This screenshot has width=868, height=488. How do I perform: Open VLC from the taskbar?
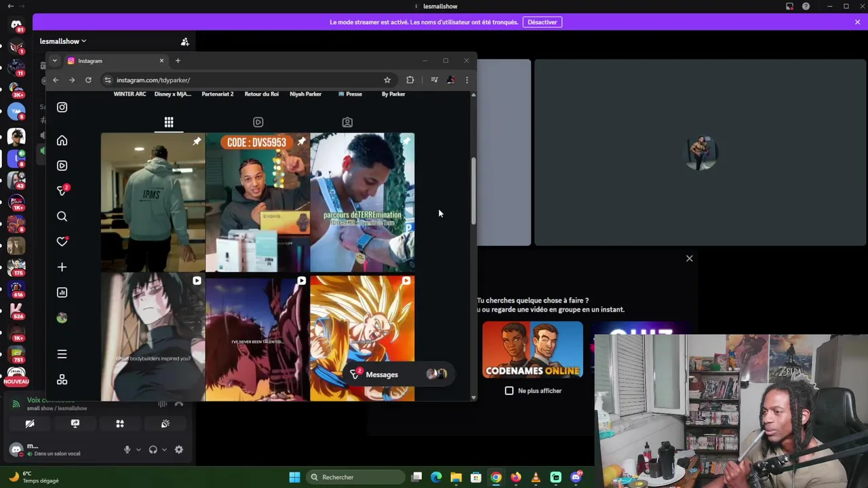pyautogui.click(x=536, y=477)
